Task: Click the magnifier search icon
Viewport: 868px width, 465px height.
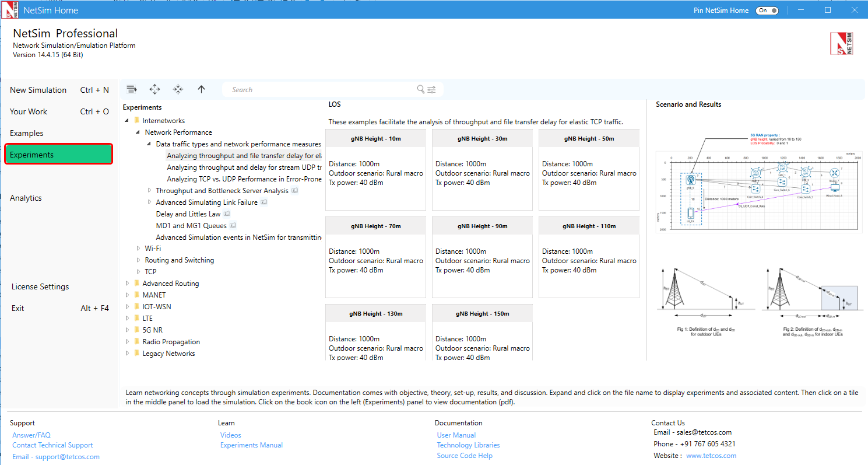Action: click(421, 89)
